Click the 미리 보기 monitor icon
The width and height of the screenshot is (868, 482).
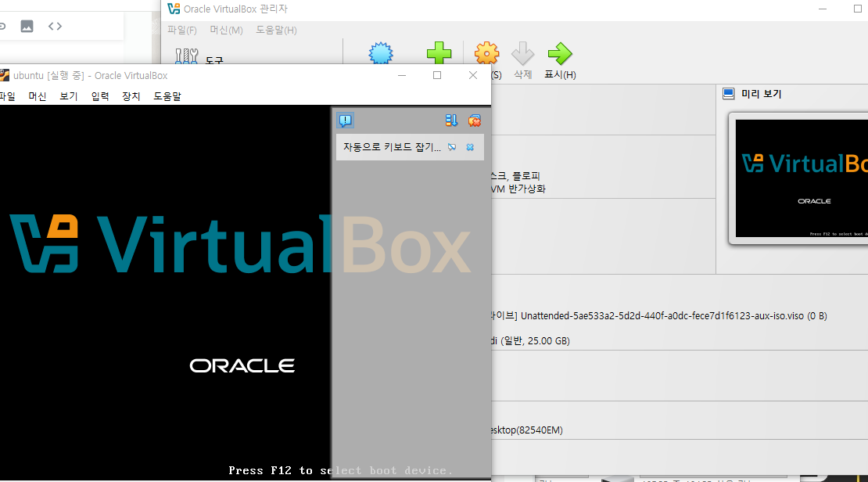coord(729,94)
